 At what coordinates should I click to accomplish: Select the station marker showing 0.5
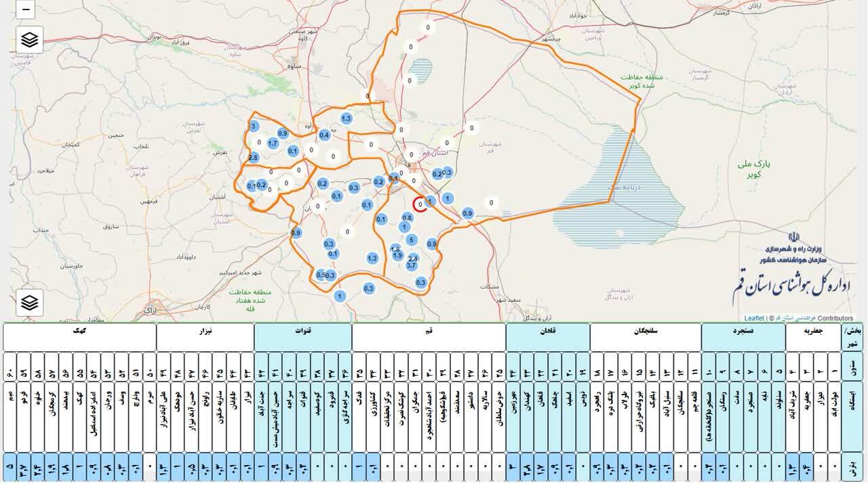coord(321,275)
